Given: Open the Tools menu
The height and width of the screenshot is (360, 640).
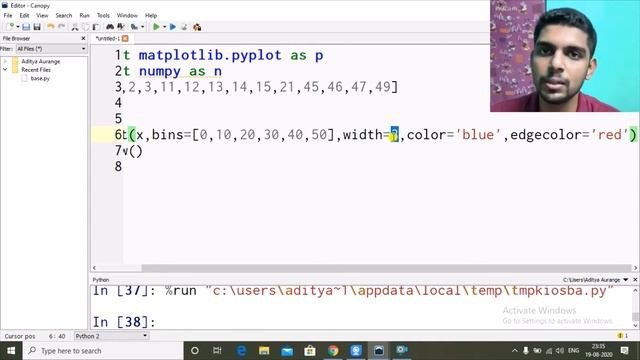Looking at the screenshot, I should pos(103,16).
